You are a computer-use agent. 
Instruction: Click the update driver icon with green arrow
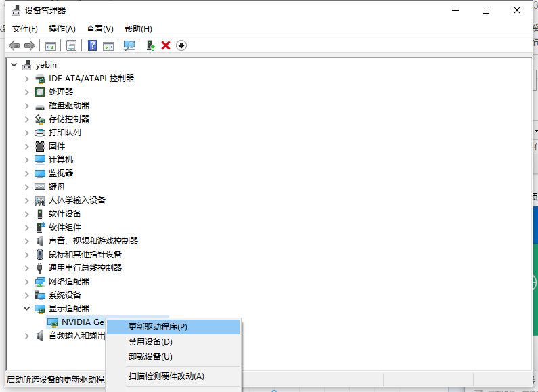point(151,45)
